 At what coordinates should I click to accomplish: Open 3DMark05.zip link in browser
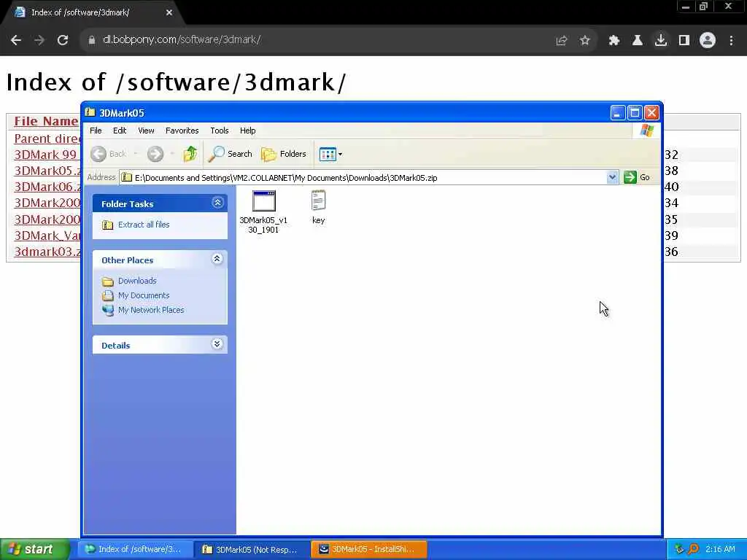(47, 171)
